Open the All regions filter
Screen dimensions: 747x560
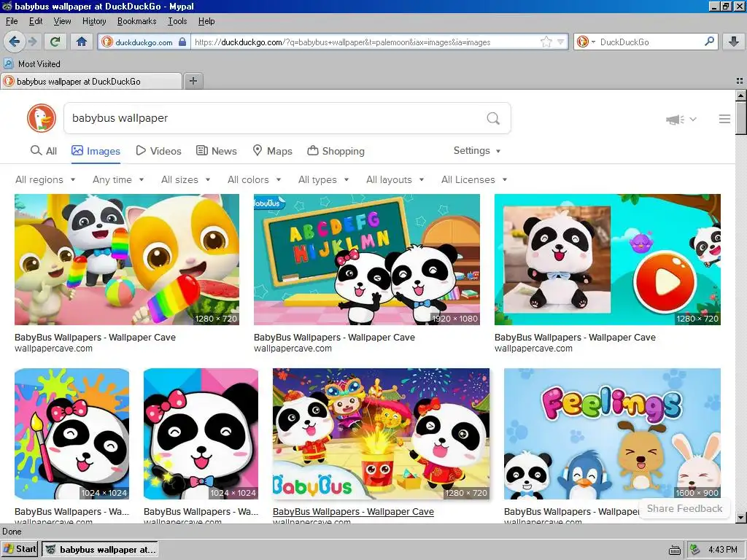point(45,179)
